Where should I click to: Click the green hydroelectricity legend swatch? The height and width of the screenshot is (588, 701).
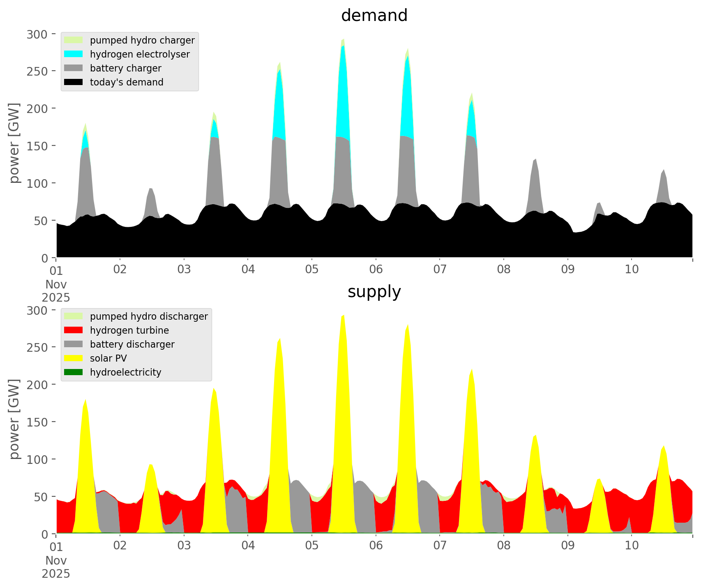74,372
